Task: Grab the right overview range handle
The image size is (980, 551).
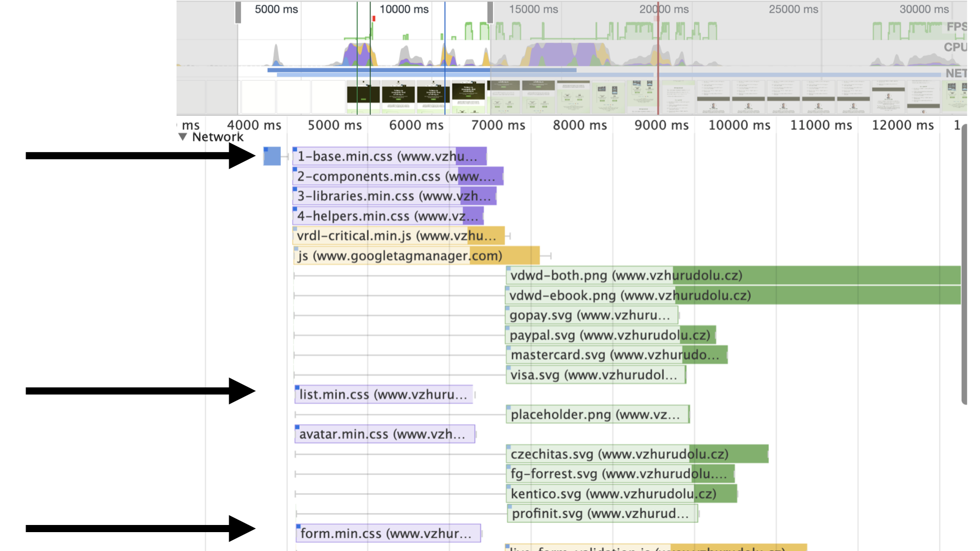Action: click(490, 13)
